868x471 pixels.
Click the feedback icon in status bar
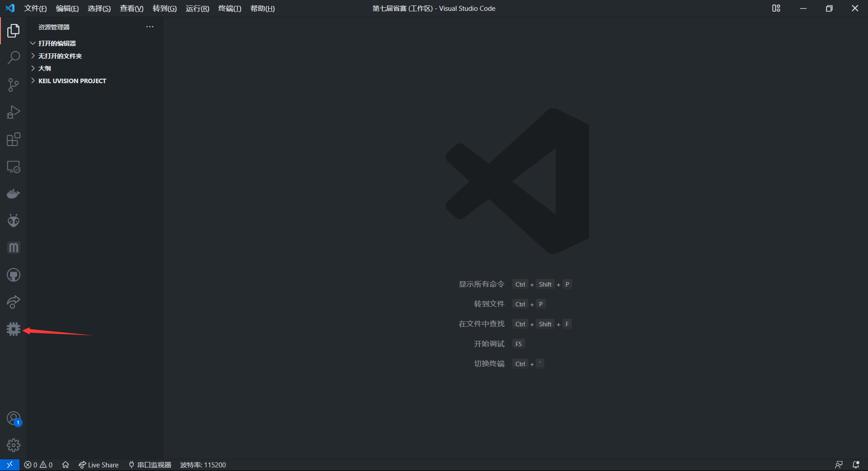point(839,465)
